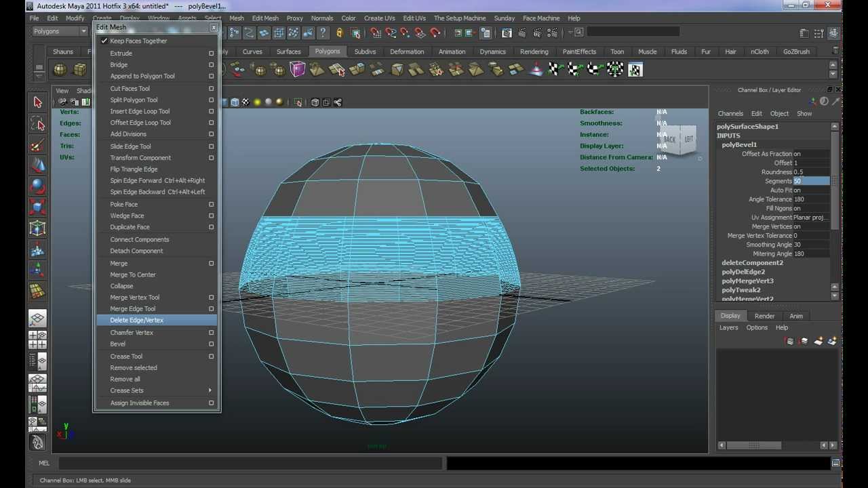Click the Roundness value field
This screenshot has width=868, height=488.
[810, 172]
